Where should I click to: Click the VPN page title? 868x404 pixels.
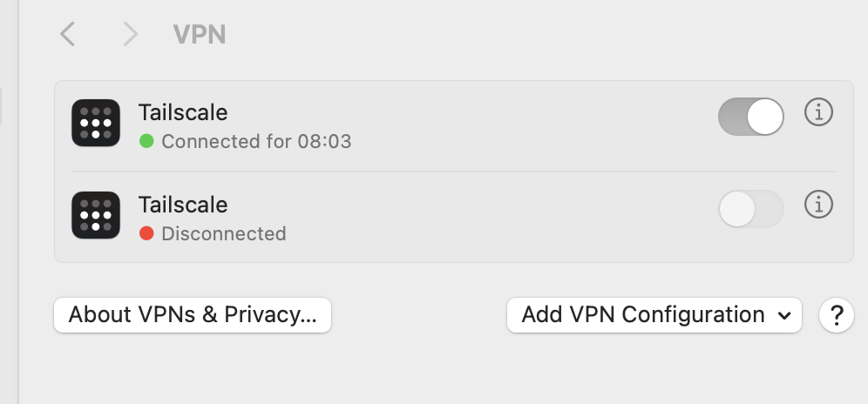pos(200,34)
